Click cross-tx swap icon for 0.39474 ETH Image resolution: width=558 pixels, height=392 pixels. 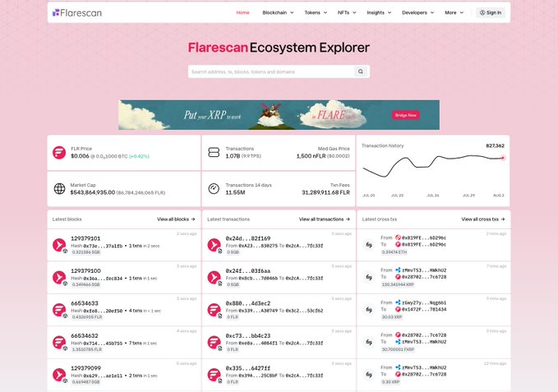tap(369, 245)
